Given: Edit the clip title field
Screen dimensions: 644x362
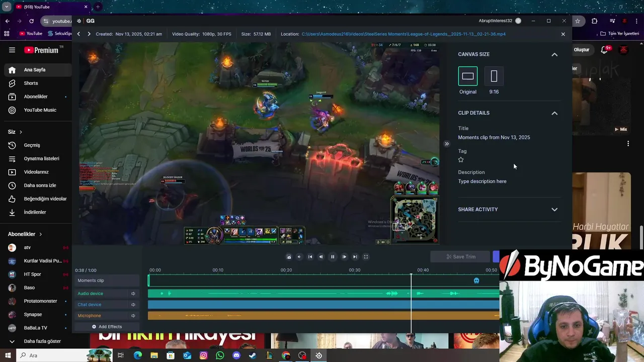Looking at the screenshot, I should [494, 137].
